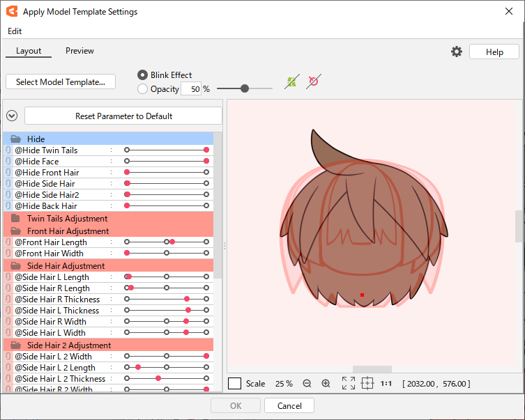Select the Blink Effect radio button

143,75
